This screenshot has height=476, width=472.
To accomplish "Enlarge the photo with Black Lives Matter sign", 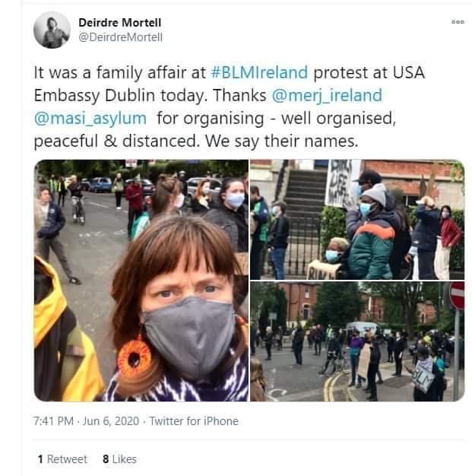I will 357,220.
